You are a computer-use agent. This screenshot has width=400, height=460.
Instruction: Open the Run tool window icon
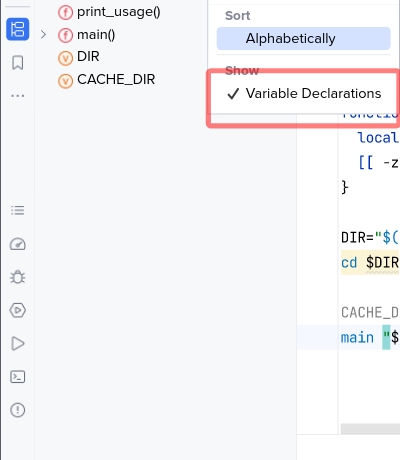click(x=18, y=344)
